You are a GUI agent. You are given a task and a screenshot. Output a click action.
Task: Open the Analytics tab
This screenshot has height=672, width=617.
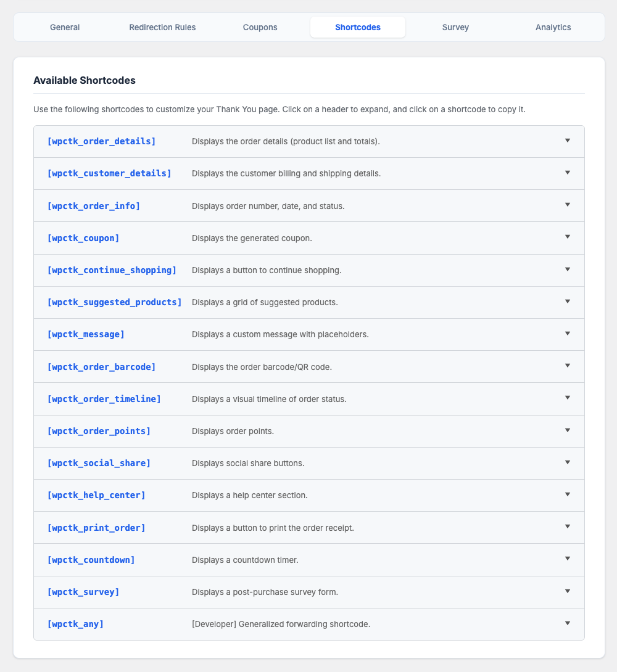point(553,27)
